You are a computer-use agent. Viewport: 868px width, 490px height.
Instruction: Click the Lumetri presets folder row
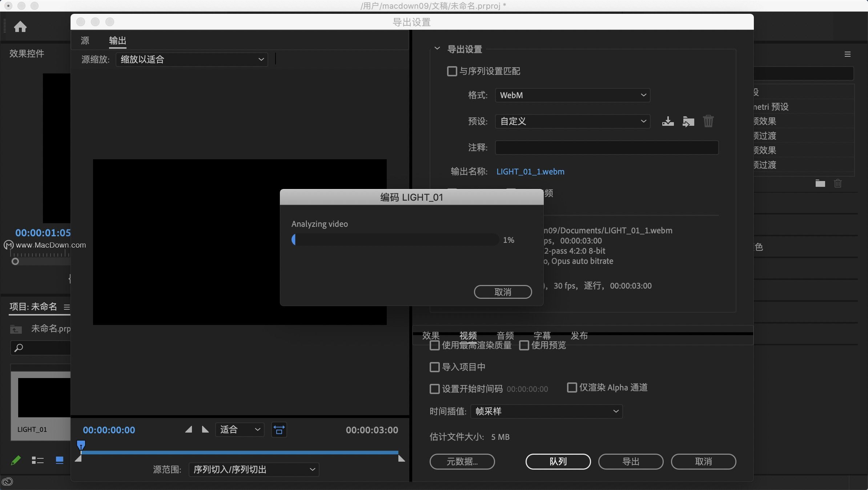tap(804, 107)
